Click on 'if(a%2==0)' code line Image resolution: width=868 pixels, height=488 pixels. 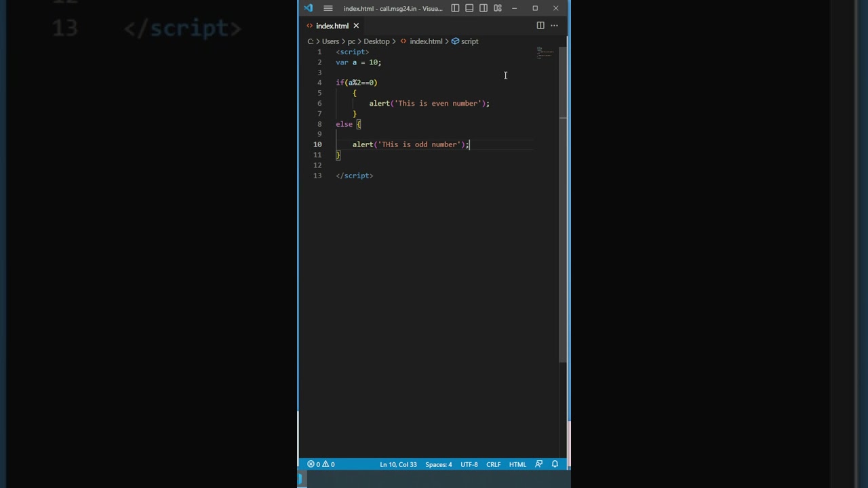coord(357,83)
